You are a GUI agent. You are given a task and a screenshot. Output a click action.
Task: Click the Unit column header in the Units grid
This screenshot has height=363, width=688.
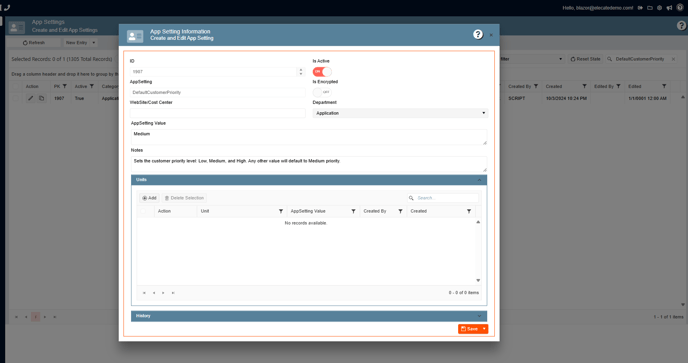click(205, 211)
